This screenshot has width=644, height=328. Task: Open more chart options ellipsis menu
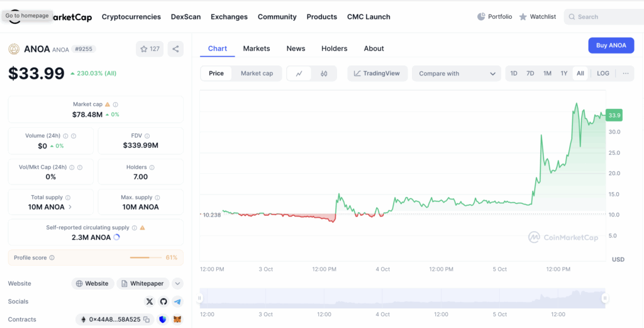[x=625, y=74]
